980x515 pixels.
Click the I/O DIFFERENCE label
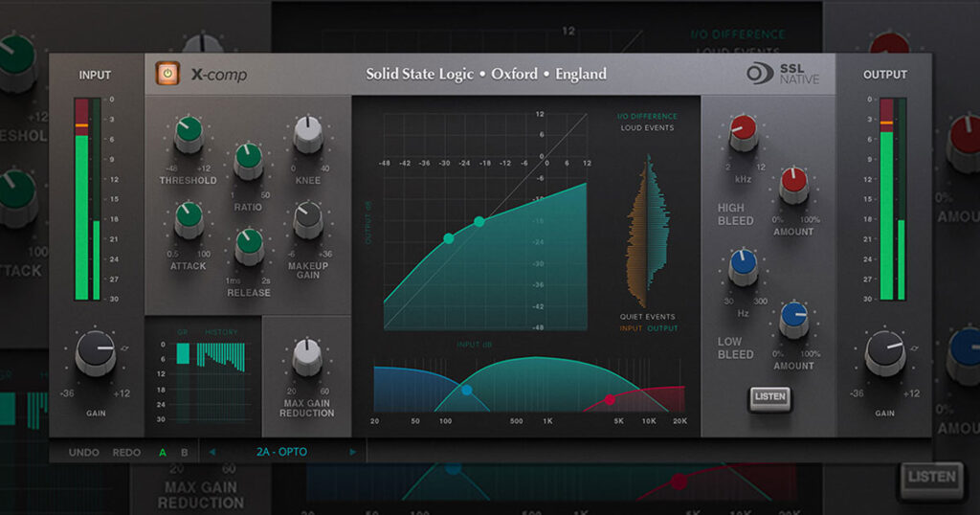647,116
